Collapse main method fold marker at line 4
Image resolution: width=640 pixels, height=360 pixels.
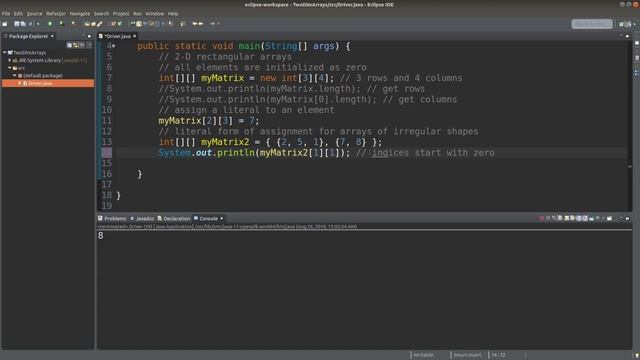(x=114, y=46)
